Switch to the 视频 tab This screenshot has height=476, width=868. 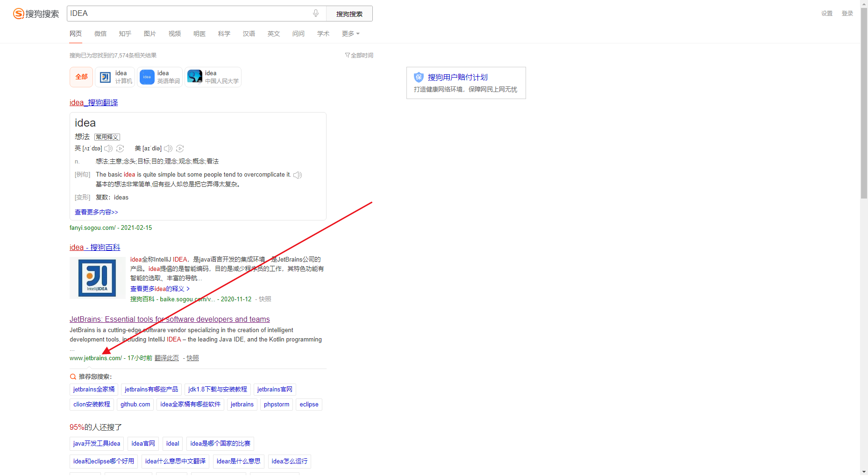[175, 34]
